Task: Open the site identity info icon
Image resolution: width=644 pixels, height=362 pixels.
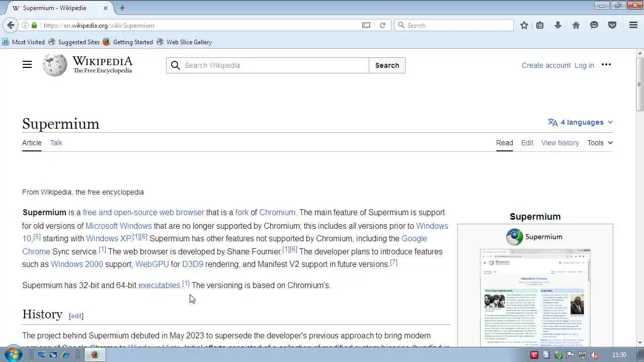Action: pyautogui.click(x=25, y=25)
